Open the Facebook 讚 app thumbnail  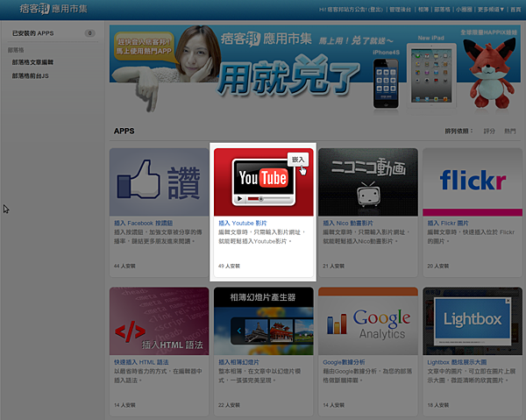click(159, 182)
